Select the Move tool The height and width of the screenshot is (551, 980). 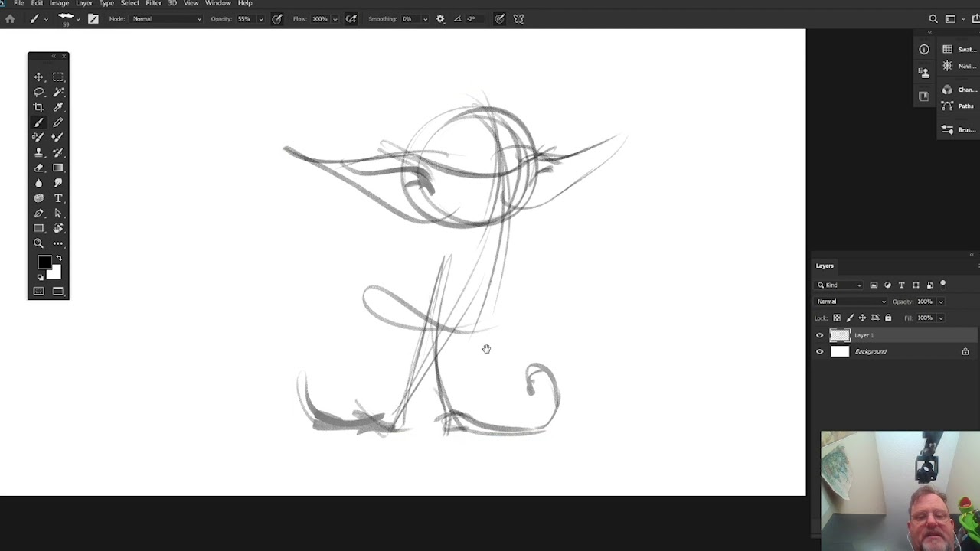click(x=38, y=77)
